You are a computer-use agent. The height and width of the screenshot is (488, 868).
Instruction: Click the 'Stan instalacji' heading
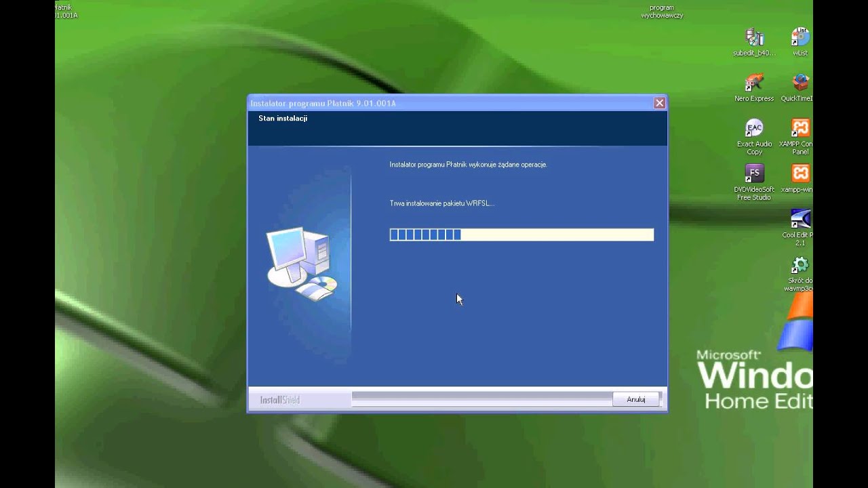tap(283, 118)
